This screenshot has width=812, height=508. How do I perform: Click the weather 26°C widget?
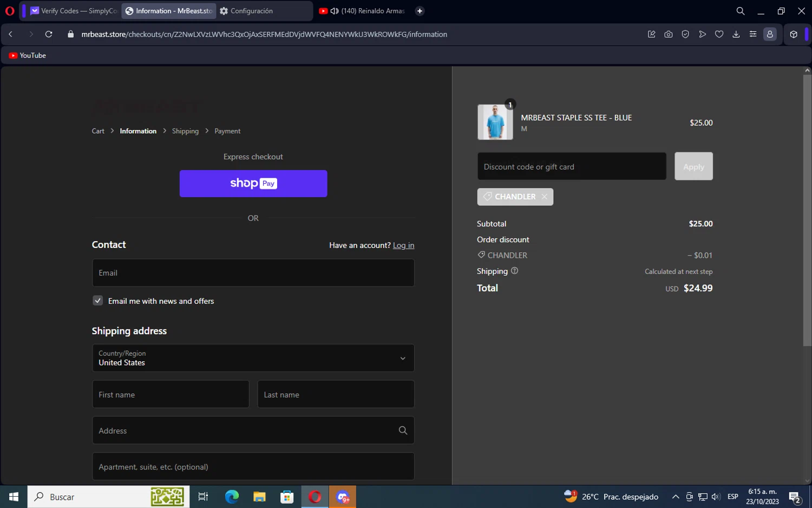[x=611, y=497]
